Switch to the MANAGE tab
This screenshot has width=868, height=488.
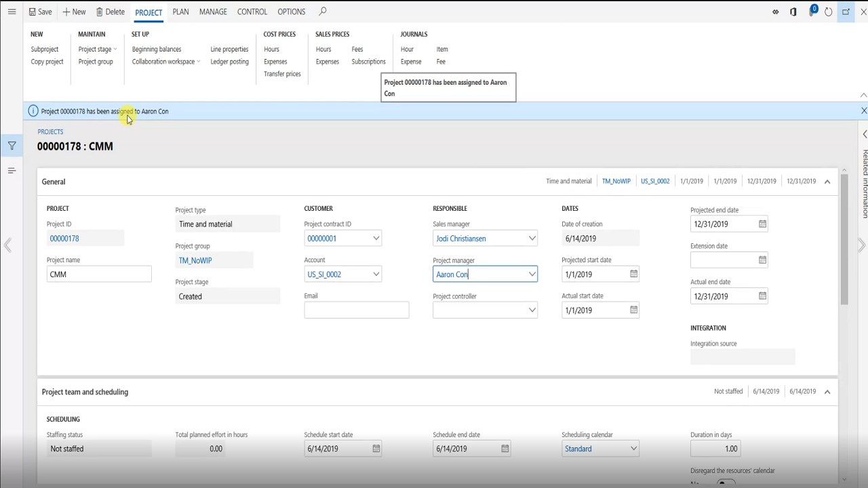[x=213, y=12]
